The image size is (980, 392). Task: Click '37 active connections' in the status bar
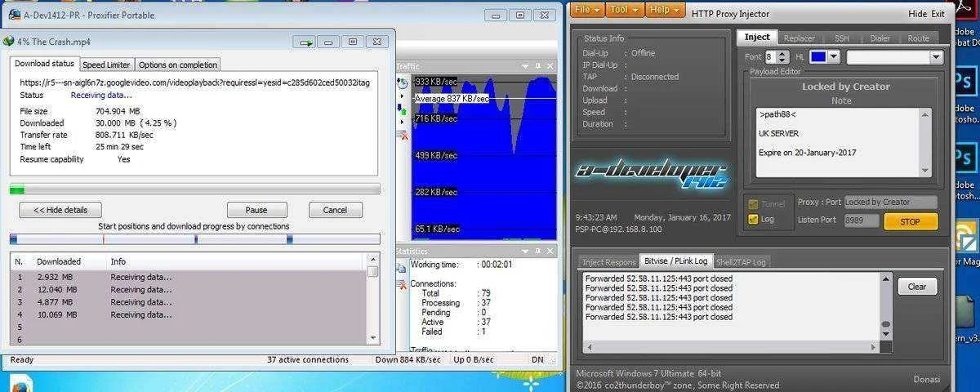[x=308, y=359]
